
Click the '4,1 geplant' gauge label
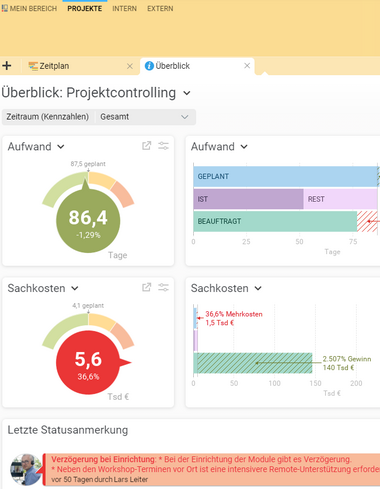coord(88,305)
